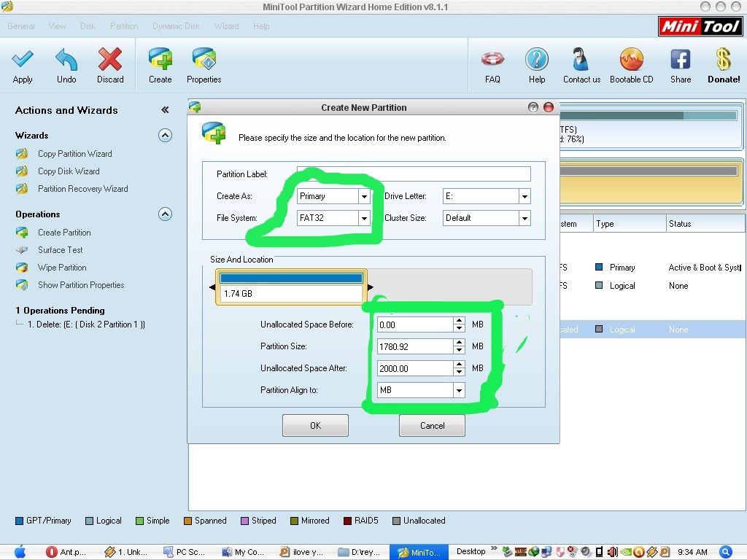This screenshot has width=747, height=560.
Task: Collapse the Wizards section chevron
Action: coord(165,136)
